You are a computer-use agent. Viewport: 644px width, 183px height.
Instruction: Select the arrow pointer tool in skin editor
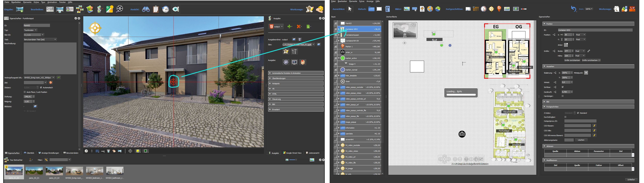[350, 9]
